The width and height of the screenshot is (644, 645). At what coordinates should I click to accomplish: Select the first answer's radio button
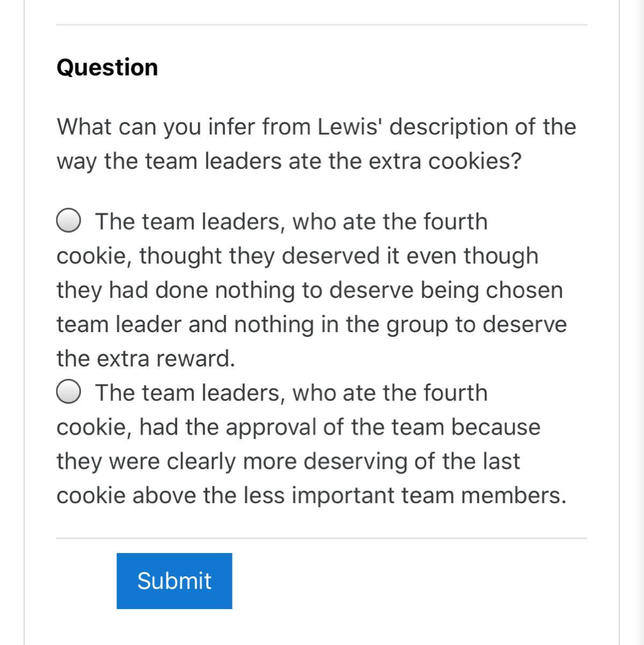click(69, 221)
